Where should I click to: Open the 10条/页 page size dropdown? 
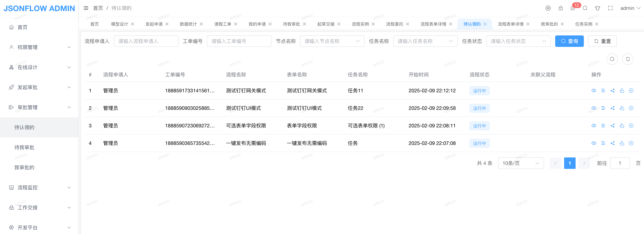(x=521, y=163)
